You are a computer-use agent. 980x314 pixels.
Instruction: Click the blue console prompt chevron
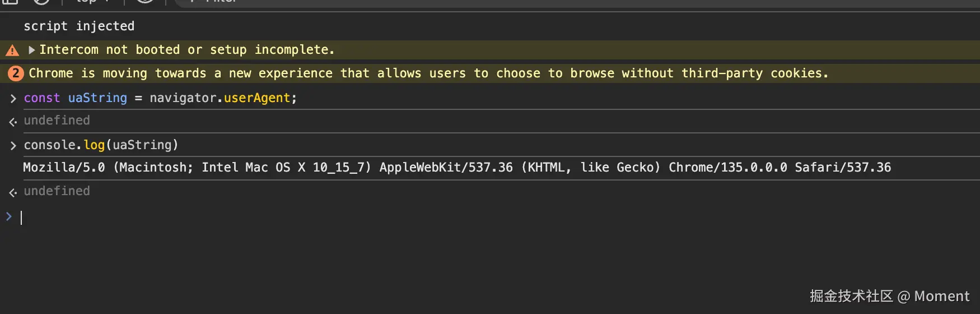click(x=9, y=216)
